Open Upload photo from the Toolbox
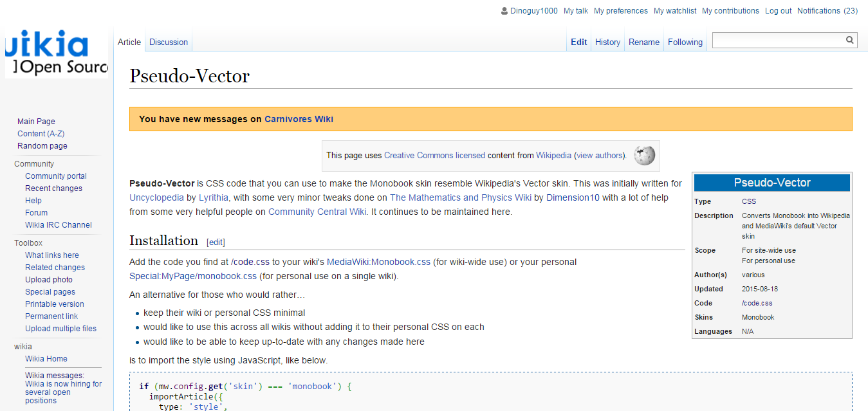Viewport: 868px width, 411px height. pyautogui.click(x=48, y=279)
